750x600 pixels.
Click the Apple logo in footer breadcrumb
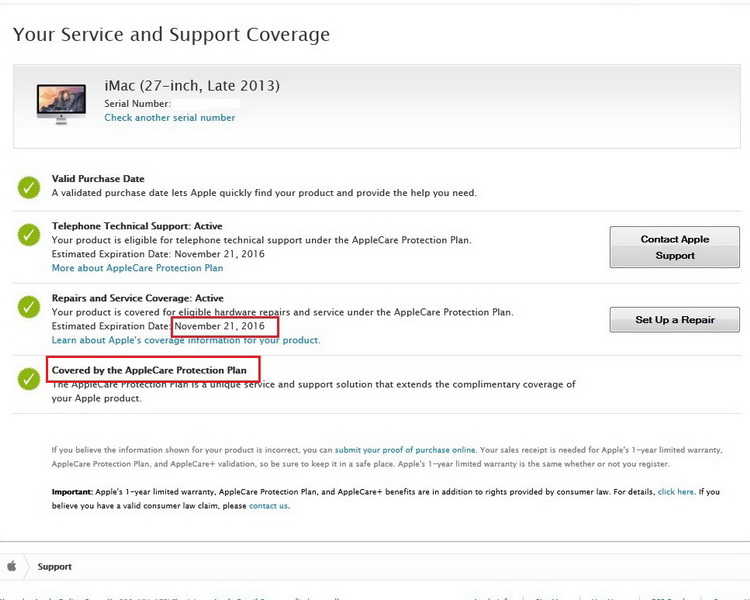click(x=12, y=566)
